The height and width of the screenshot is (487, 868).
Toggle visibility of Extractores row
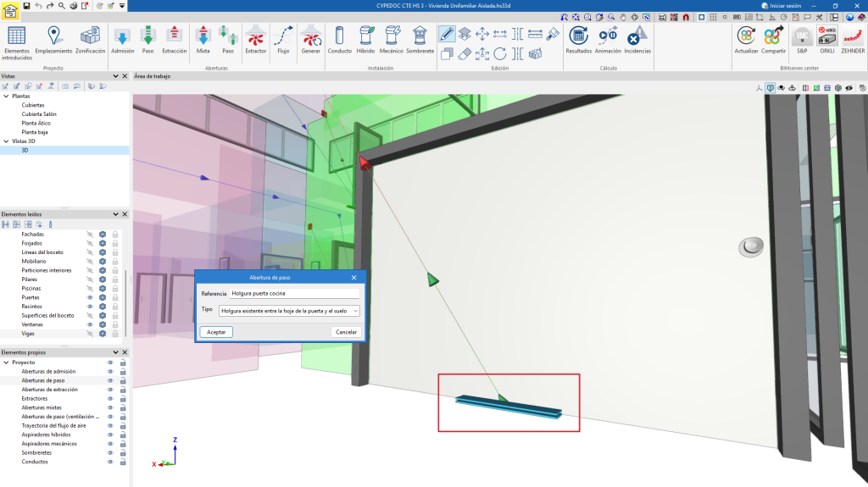click(x=110, y=398)
